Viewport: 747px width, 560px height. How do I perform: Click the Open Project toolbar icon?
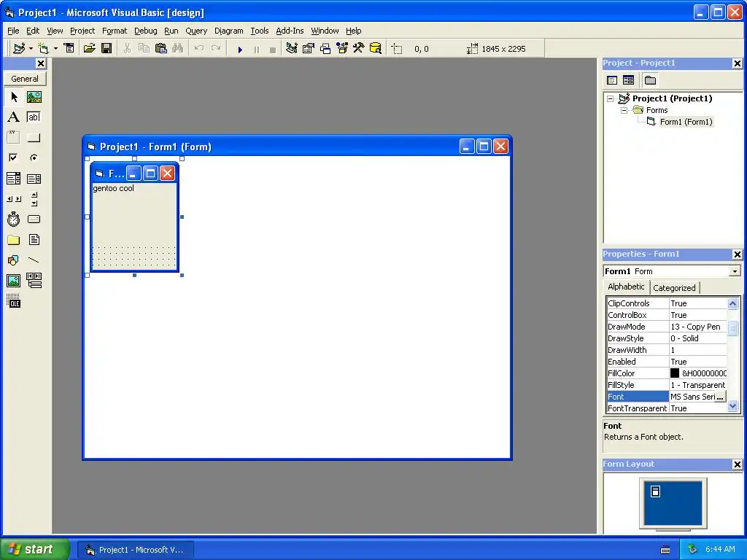point(90,49)
